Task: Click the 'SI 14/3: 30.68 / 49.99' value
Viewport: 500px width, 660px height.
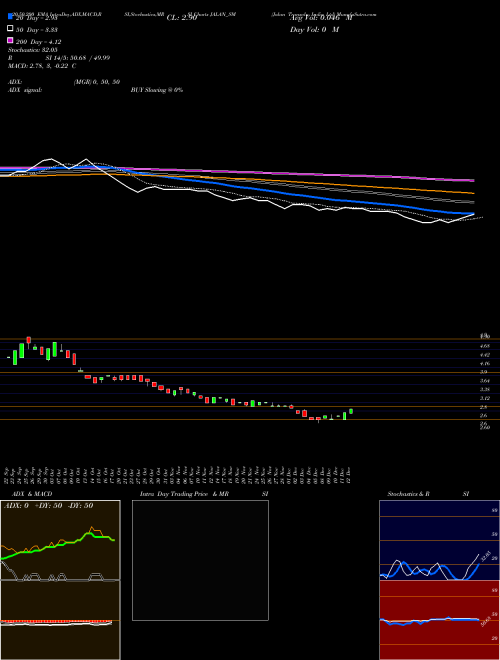Action: [x=77, y=58]
